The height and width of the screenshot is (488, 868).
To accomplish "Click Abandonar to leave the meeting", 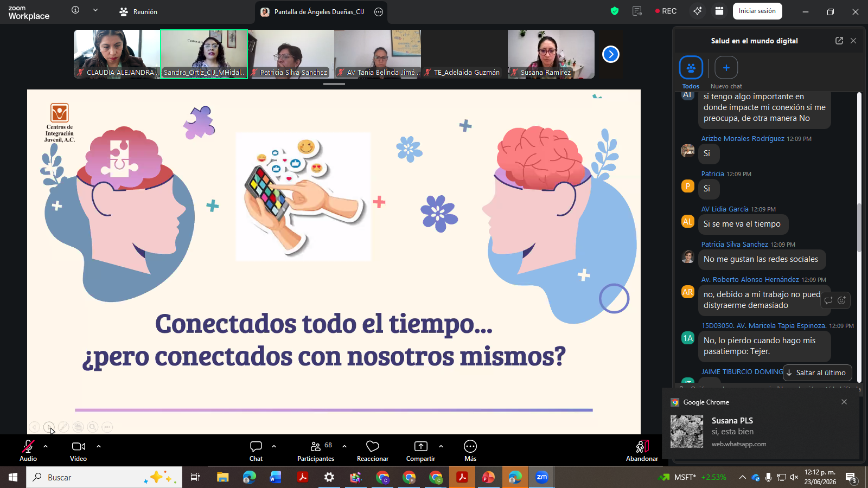I will pyautogui.click(x=642, y=451).
